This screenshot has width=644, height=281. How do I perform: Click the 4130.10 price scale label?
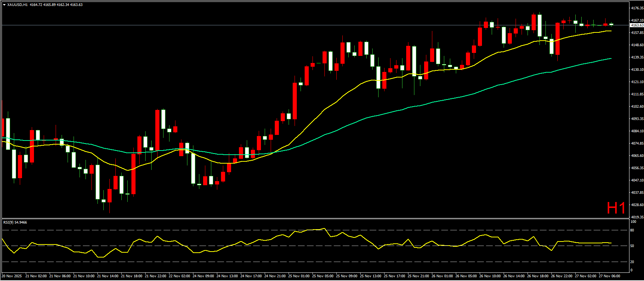[x=637, y=70]
